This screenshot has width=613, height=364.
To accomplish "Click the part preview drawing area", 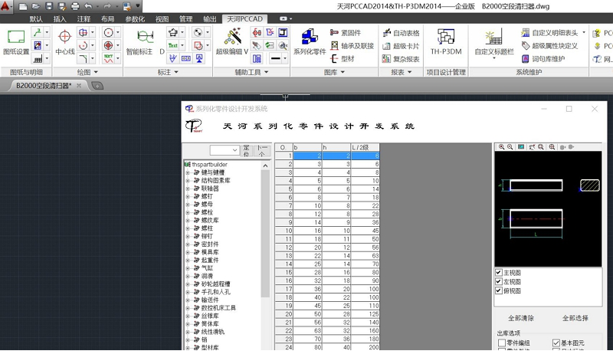I will (548, 208).
